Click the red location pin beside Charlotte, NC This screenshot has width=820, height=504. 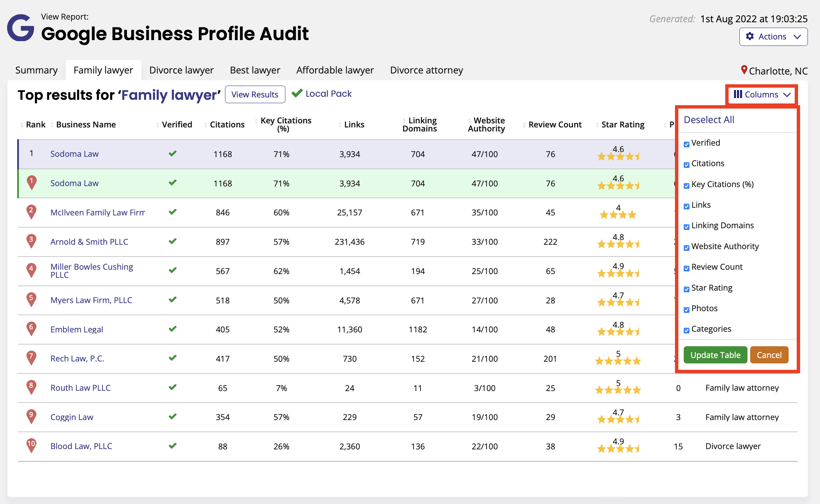point(744,70)
